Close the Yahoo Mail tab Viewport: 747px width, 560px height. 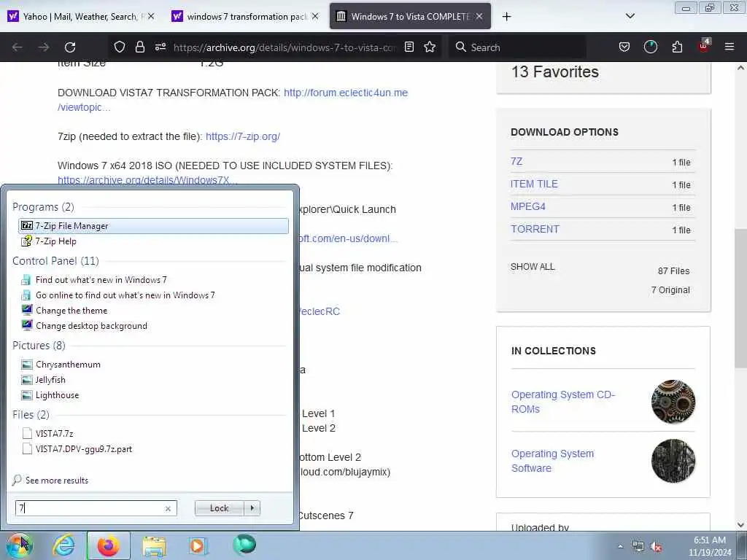[x=151, y=16]
